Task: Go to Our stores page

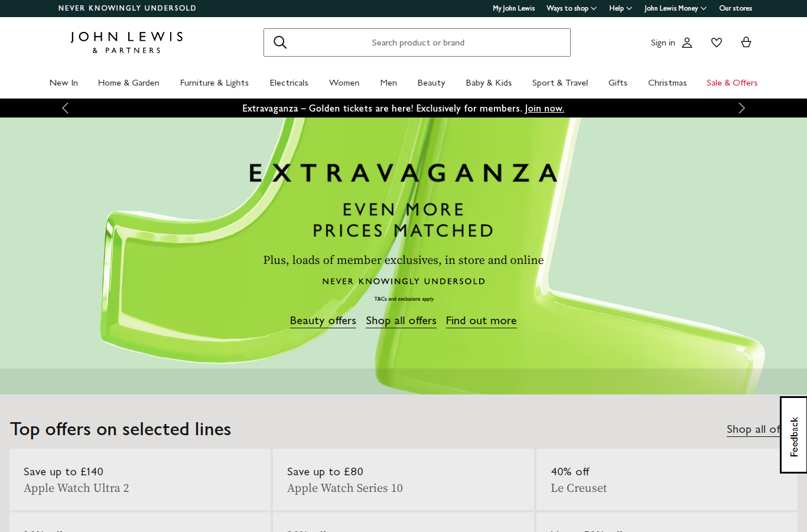Action: coord(736,8)
